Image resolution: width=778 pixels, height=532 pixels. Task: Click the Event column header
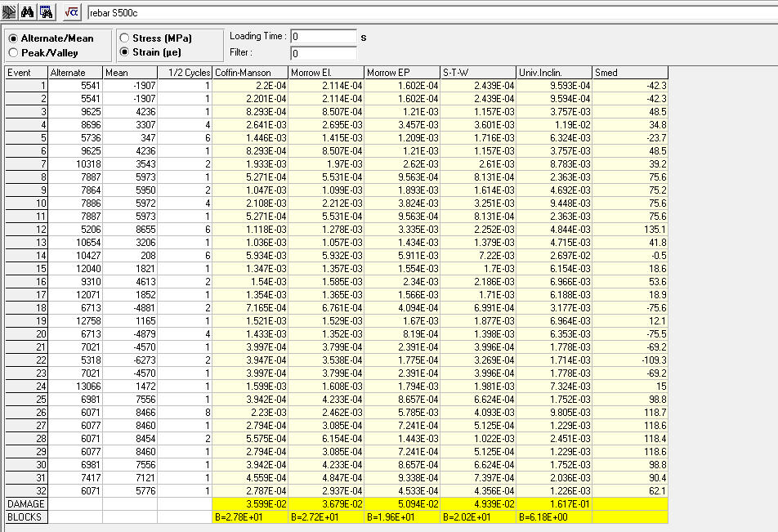point(26,73)
